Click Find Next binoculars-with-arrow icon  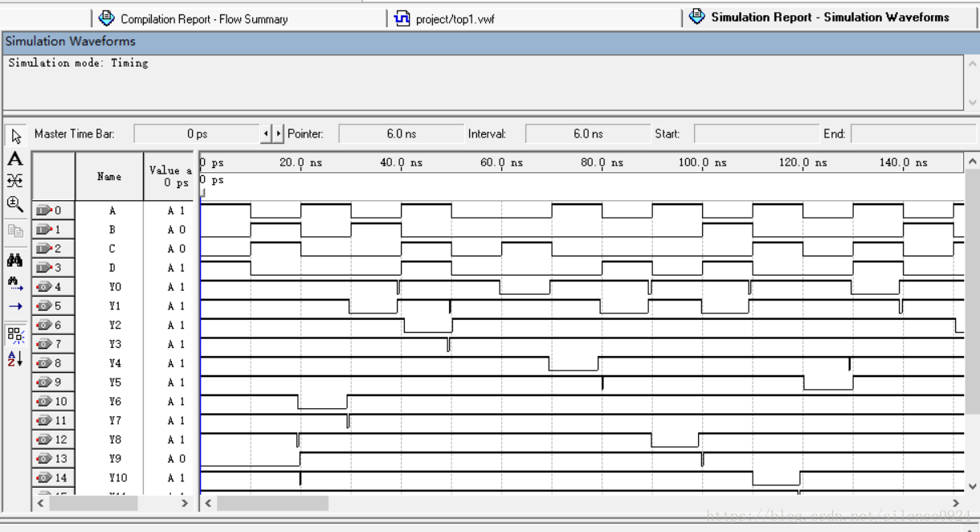15,283
